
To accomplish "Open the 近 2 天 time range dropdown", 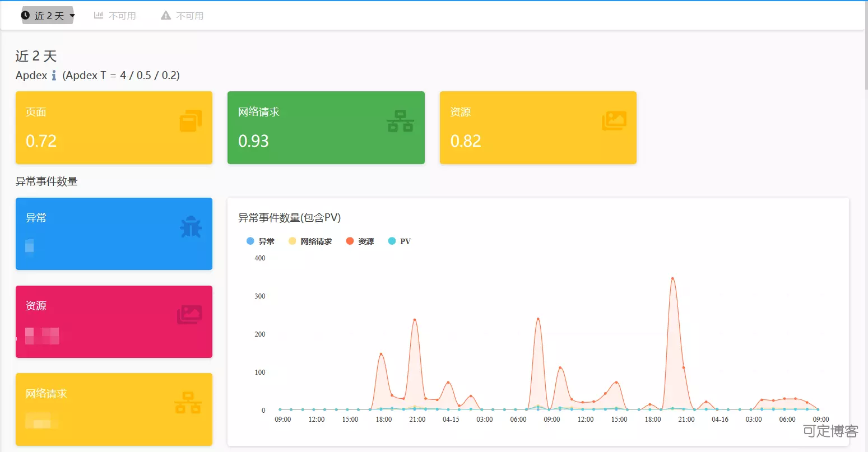I will [48, 16].
